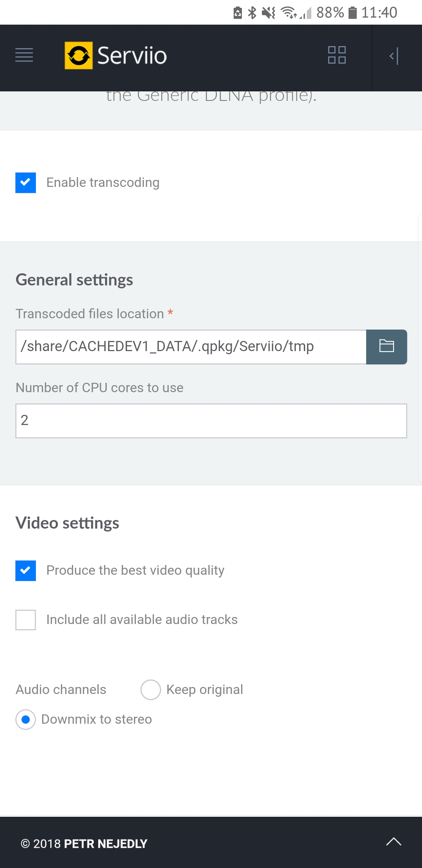Select Keep original audio channels
The image size is (422, 868).
150,690
